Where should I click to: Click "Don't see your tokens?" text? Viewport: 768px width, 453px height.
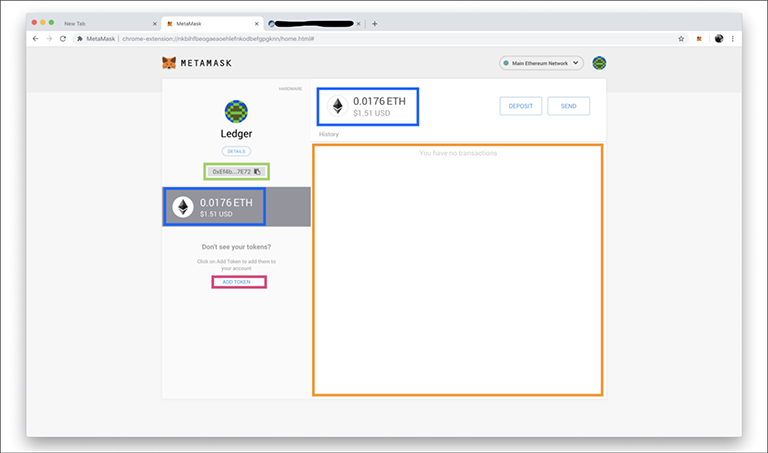tap(236, 247)
